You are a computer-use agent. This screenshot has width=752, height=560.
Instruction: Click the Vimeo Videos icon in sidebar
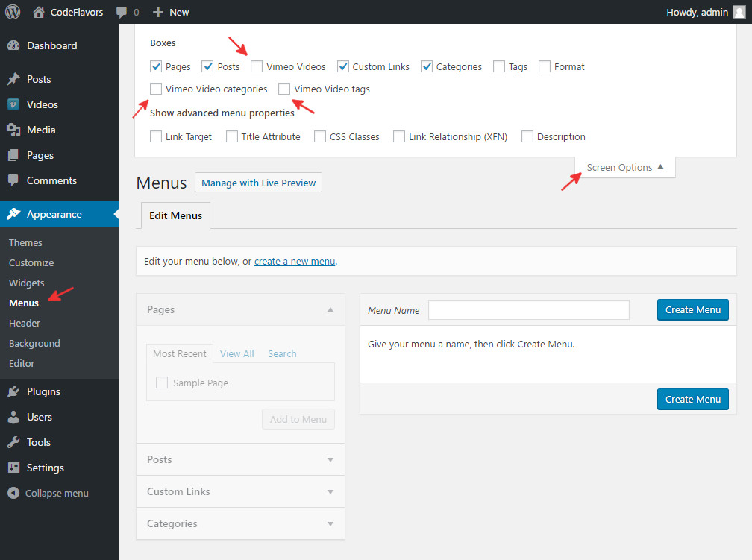[13, 104]
